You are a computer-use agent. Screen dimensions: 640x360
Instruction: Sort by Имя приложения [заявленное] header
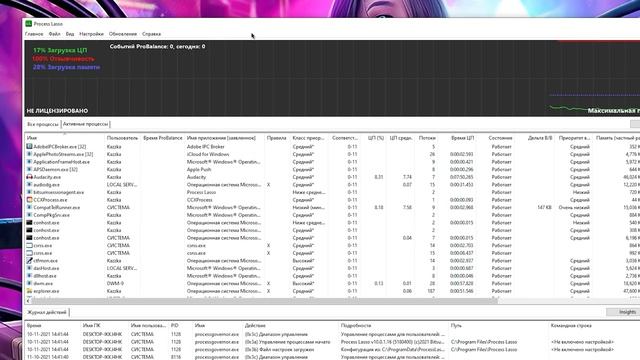coord(221,138)
